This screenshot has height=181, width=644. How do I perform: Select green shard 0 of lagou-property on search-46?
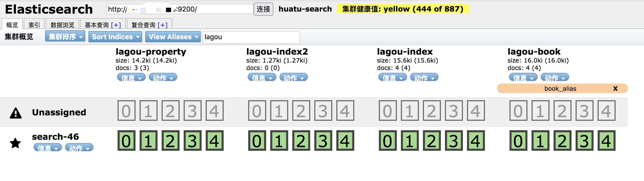tap(127, 141)
